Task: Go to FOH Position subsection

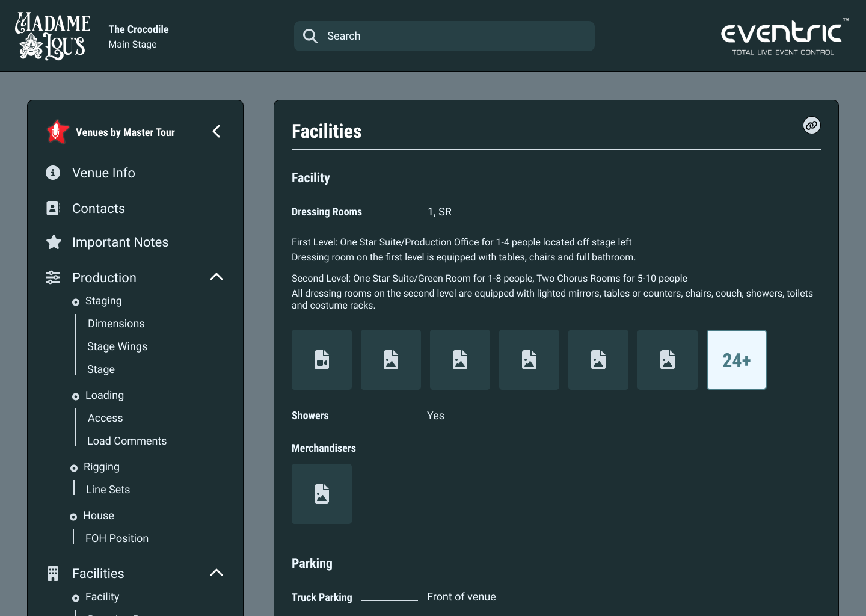Action: 117,538
